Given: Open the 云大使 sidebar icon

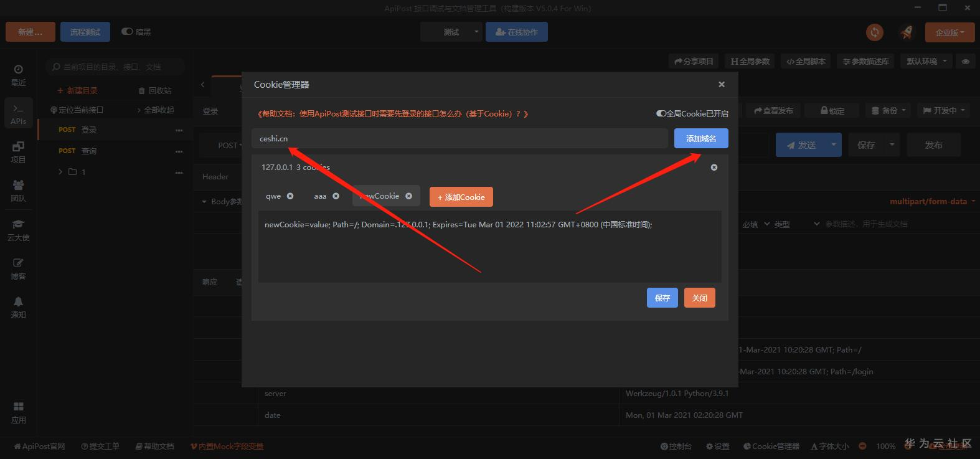Looking at the screenshot, I should pyautogui.click(x=18, y=230).
